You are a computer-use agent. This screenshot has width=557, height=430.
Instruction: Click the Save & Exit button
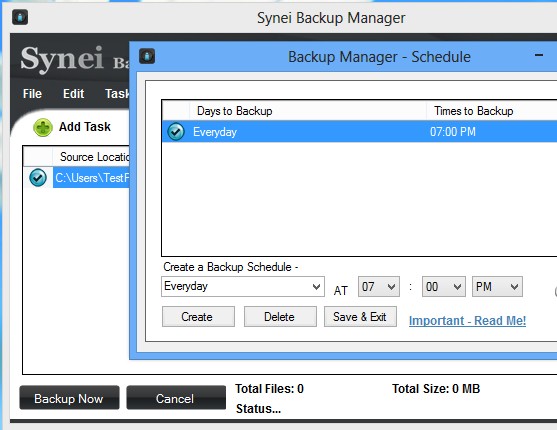pos(360,316)
